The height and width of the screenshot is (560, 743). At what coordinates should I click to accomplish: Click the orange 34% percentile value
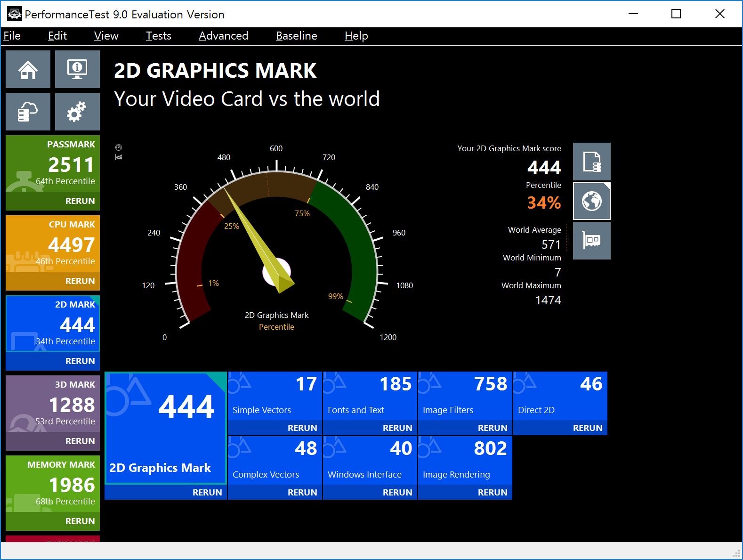pos(544,203)
